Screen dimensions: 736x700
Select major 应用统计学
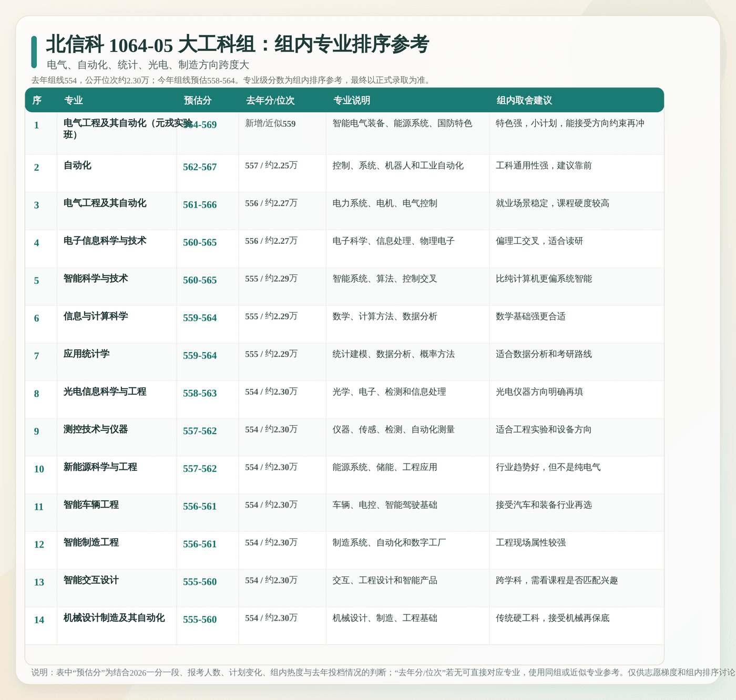click(x=87, y=354)
